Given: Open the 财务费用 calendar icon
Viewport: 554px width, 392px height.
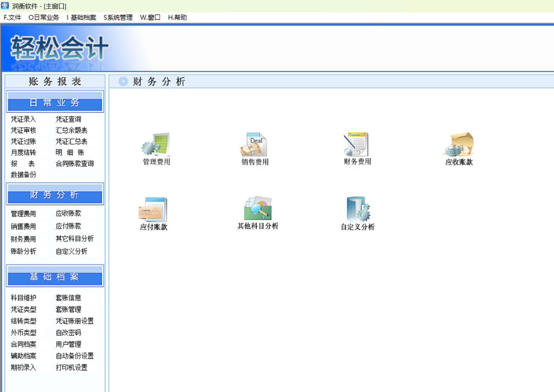Looking at the screenshot, I should tap(356, 144).
